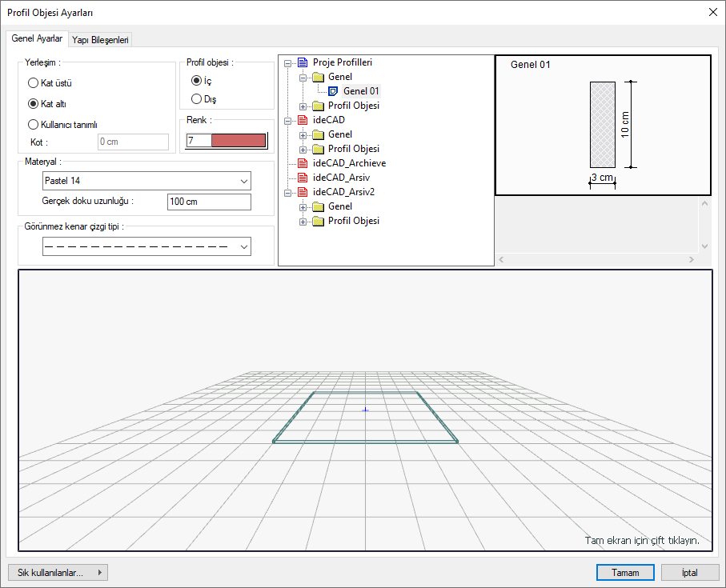This screenshot has width=726, height=588.
Task: Click the Genel folder icon under ideCAD_Arsiv2
Action: (318, 206)
